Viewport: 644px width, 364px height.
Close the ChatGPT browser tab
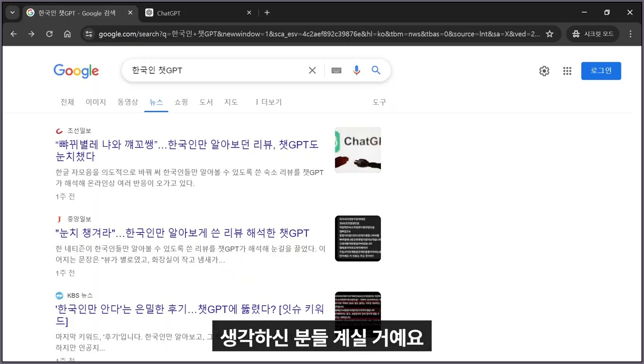pyautogui.click(x=249, y=13)
